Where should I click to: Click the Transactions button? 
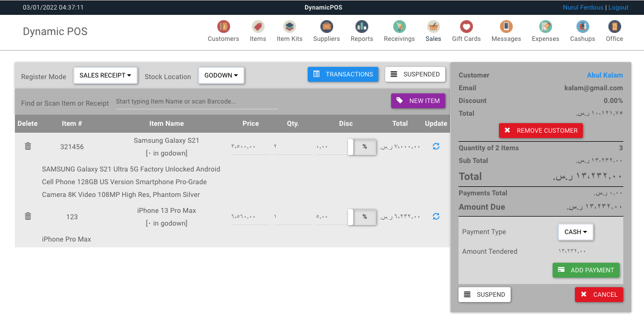[x=343, y=74]
